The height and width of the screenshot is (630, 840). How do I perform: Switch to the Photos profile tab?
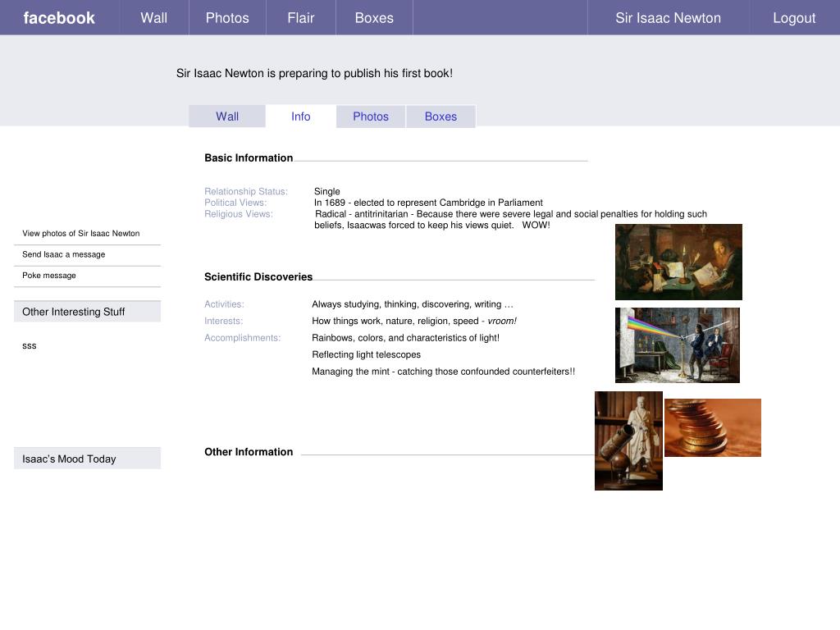[x=371, y=116]
